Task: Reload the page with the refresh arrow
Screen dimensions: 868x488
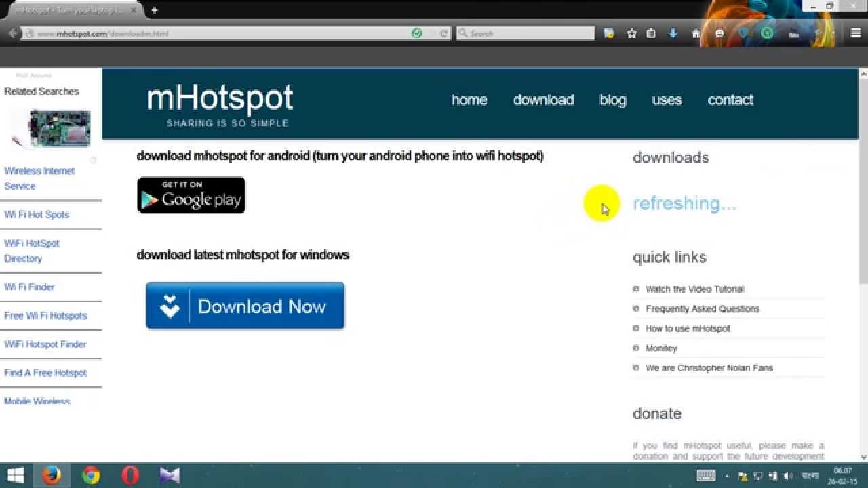Action: click(x=444, y=33)
